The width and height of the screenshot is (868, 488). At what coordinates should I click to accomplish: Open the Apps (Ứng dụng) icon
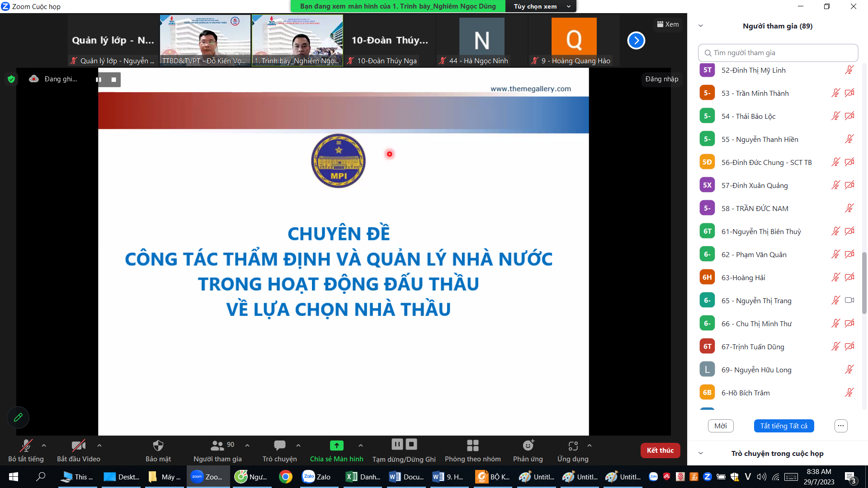[x=573, y=446]
